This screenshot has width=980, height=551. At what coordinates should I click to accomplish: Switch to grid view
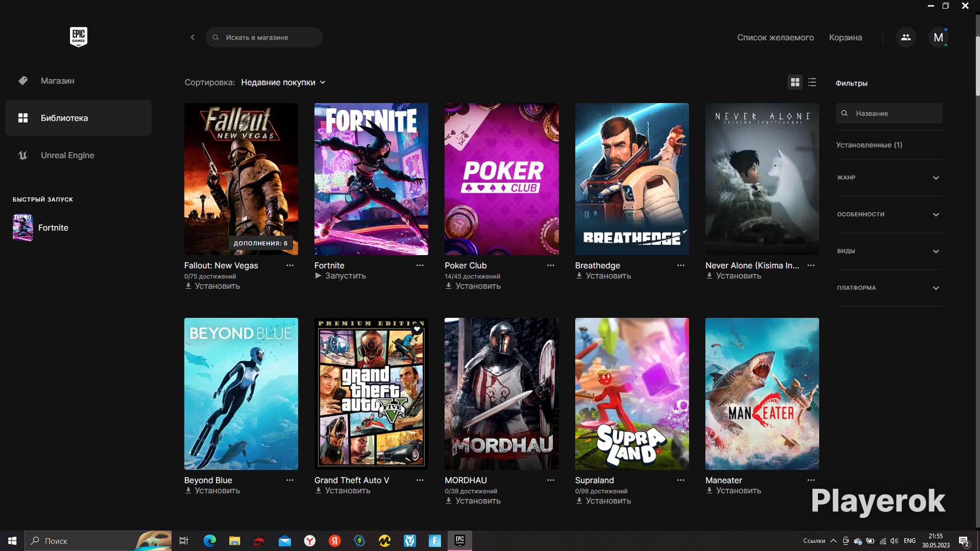(795, 82)
